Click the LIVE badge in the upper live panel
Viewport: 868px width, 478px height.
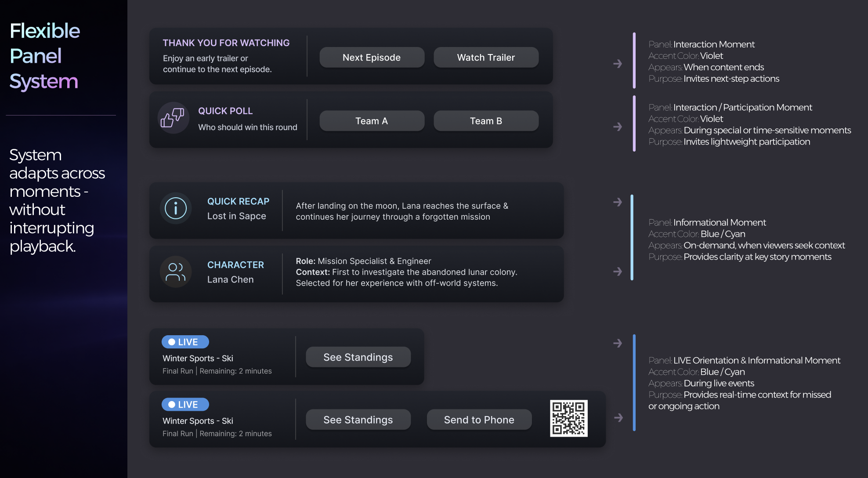[185, 342]
